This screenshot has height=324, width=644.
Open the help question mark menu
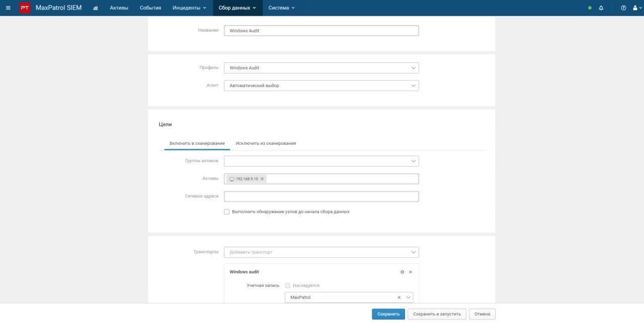click(x=623, y=8)
